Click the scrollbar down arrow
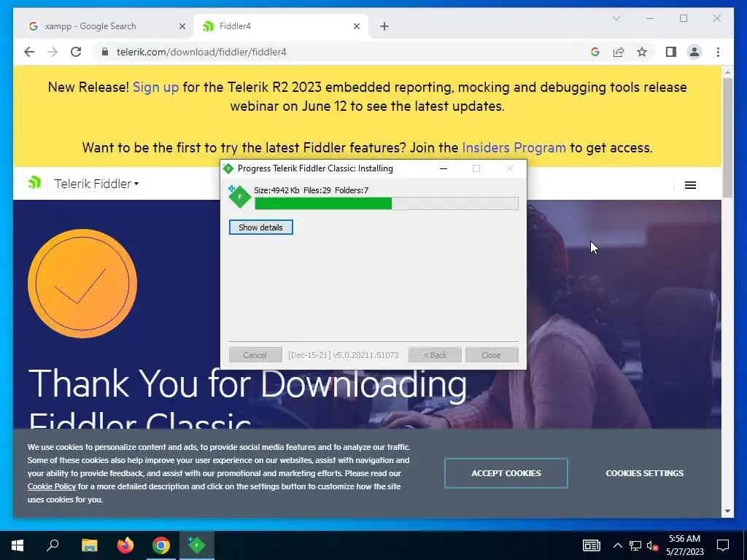Image resolution: width=747 pixels, height=560 pixels. pos(727,511)
